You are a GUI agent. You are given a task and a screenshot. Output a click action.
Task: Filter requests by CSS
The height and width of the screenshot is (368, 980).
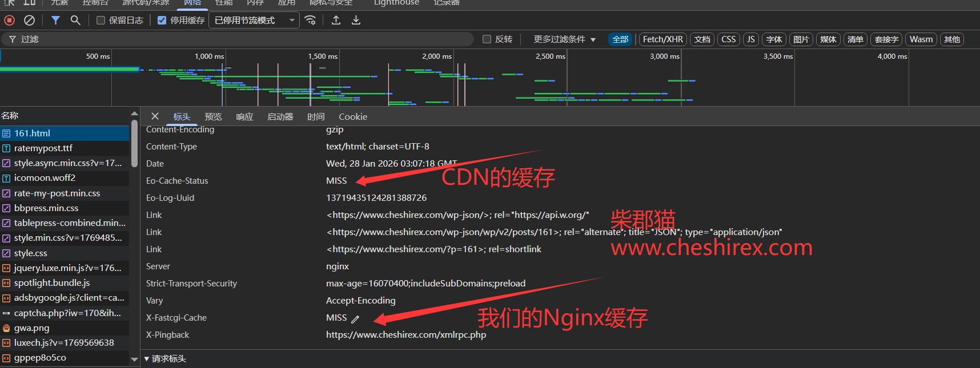pyautogui.click(x=728, y=39)
